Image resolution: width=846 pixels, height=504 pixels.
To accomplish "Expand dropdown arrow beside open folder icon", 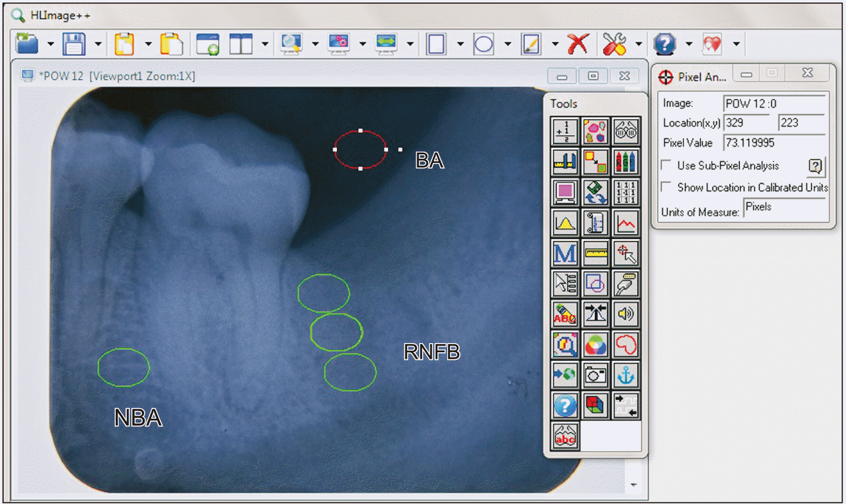I will [x=51, y=44].
